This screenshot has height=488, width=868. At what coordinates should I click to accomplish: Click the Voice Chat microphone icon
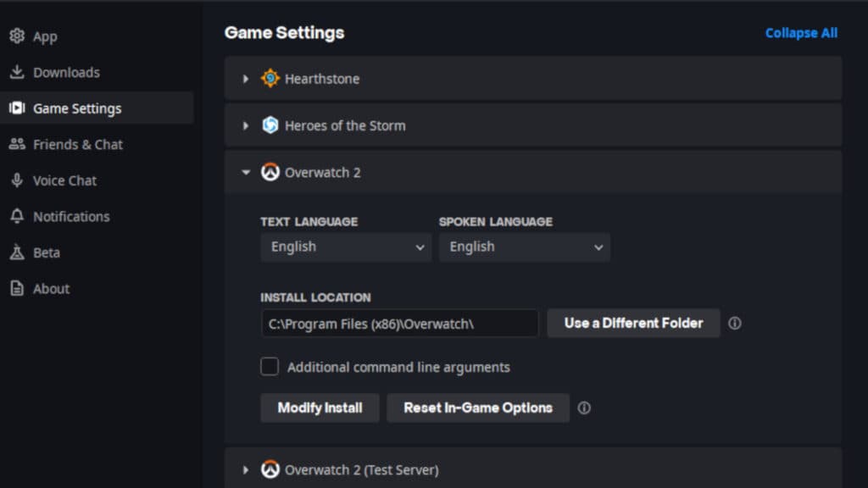pyautogui.click(x=17, y=180)
